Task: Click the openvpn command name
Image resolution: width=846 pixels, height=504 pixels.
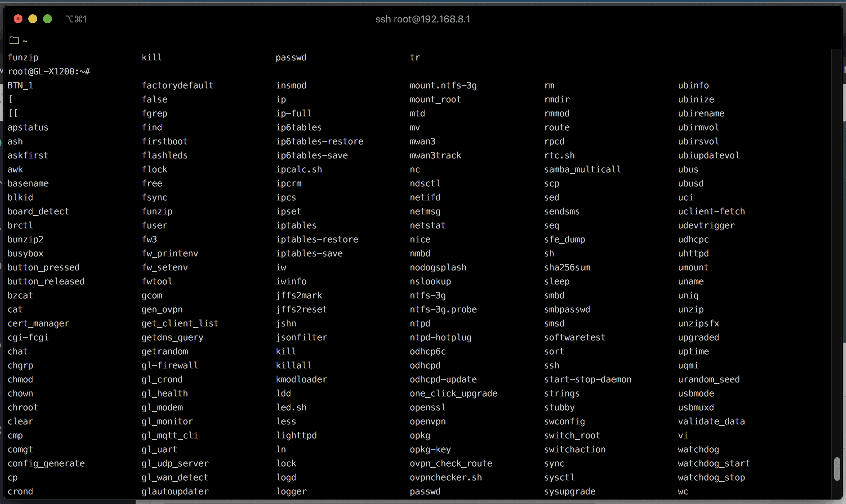Action: point(427,421)
